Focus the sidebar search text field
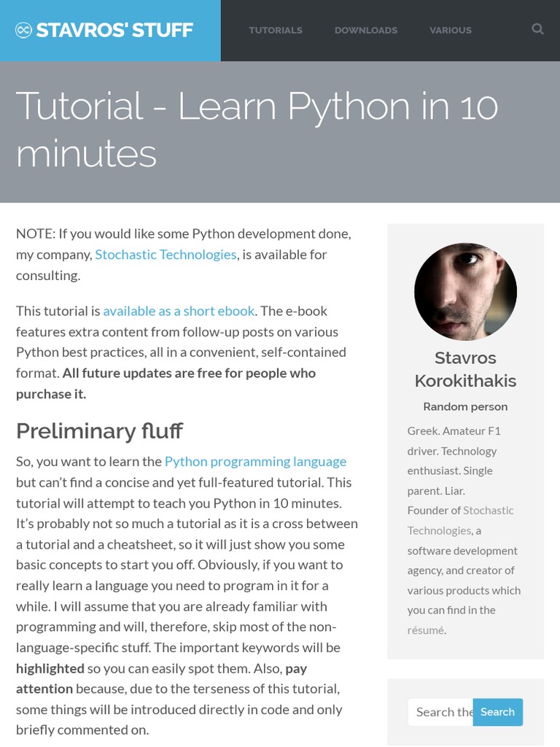560x747 pixels. click(x=440, y=712)
